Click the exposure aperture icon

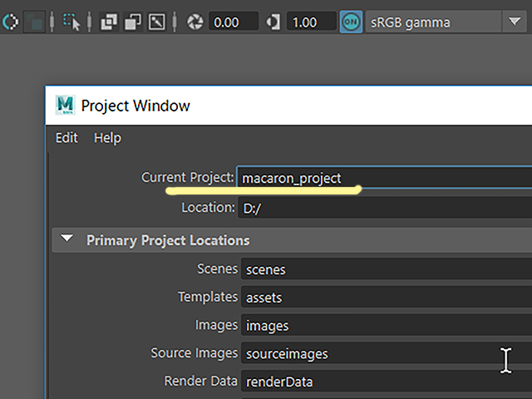[x=195, y=22]
